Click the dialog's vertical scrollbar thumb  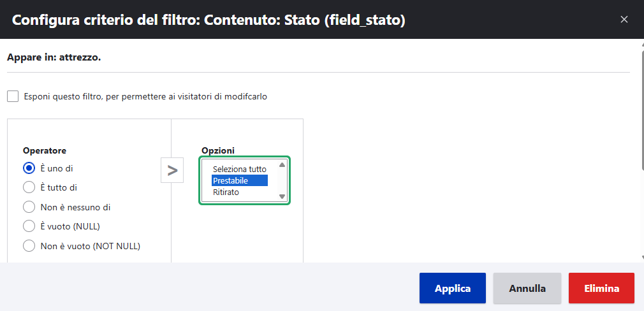(641, 108)
